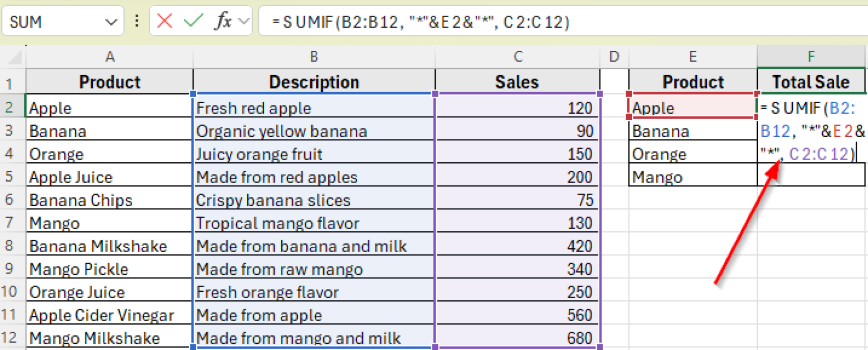Image resolution: width=868 pixels, height=350 pixels.
Task: Confirm the formula with the green checkmark
Action: tap(193, 22)
